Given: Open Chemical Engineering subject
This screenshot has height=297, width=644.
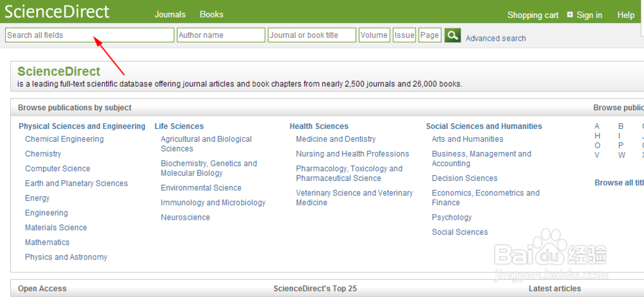Looking at the screenshot, I should pos(64,139).
